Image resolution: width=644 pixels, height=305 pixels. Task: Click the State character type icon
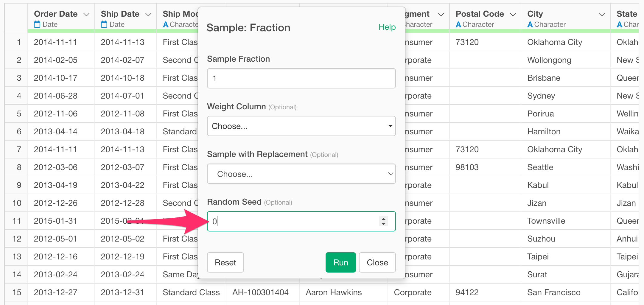tap(619, 24)
